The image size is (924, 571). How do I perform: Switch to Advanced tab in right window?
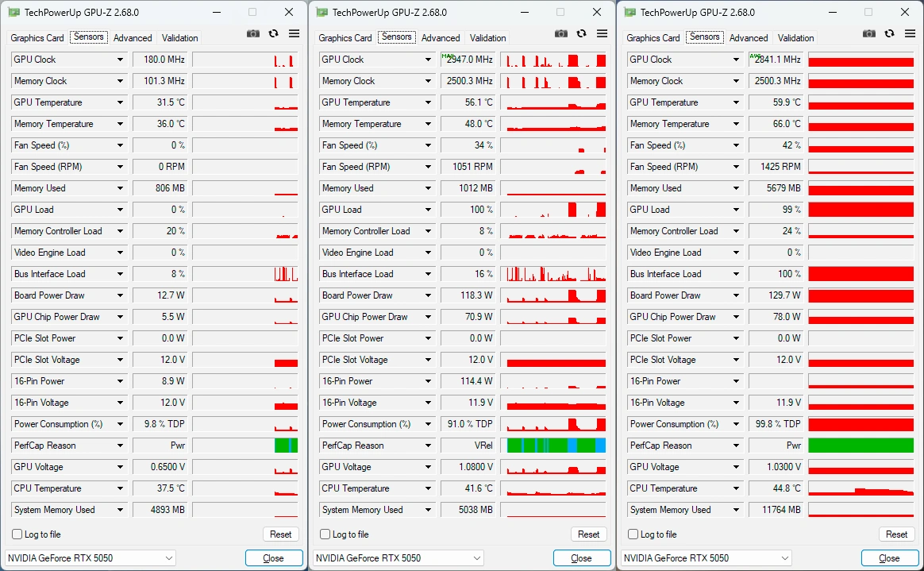[749, 37]
